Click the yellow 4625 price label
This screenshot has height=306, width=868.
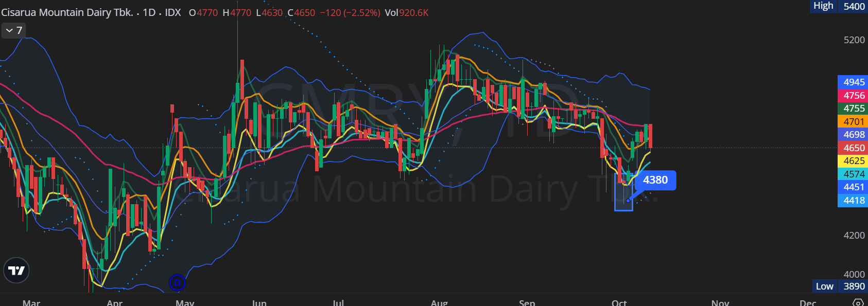pos(853,161)
